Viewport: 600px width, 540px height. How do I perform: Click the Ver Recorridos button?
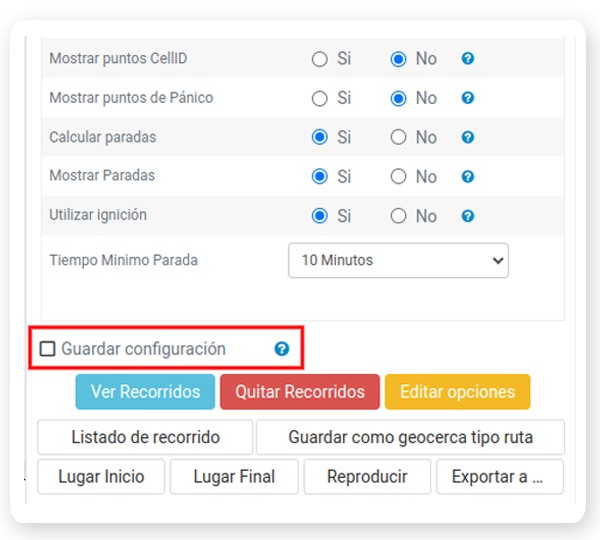145,392
